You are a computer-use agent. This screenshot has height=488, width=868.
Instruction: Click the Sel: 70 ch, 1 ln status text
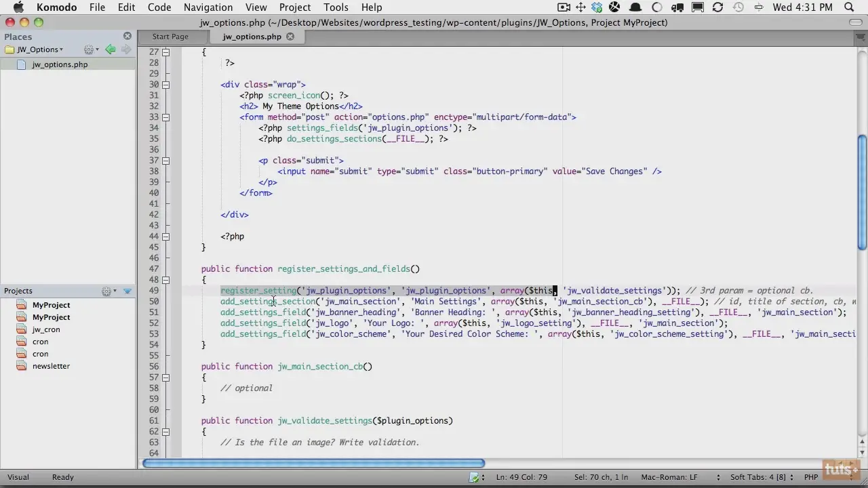pos(601,477)
